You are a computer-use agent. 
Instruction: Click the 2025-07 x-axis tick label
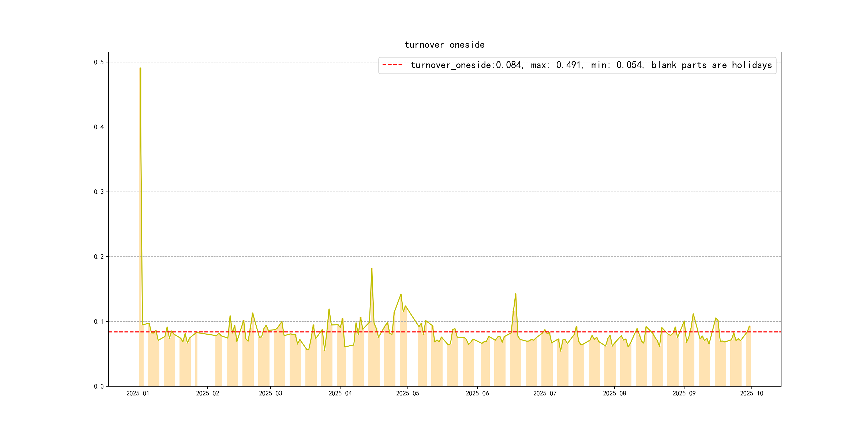[x=545, y=393]
